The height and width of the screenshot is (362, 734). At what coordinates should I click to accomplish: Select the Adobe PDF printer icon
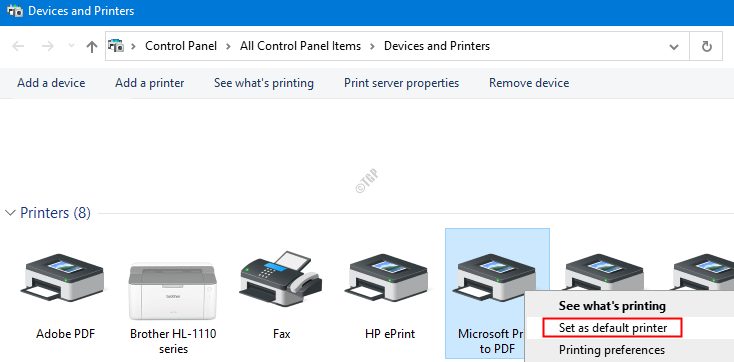(x=62, y=277)
